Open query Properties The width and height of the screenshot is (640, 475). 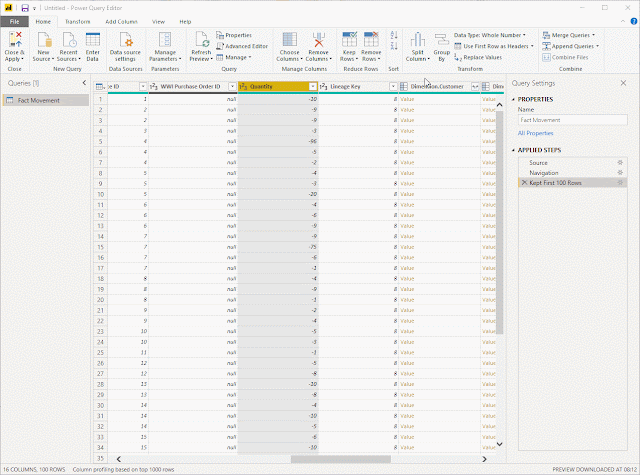coord(234,35)
